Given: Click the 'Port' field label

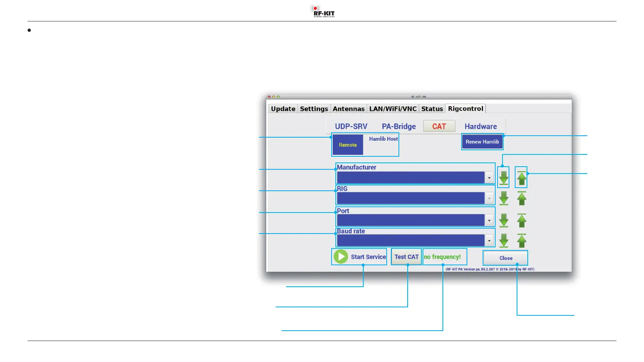Looking at the screenshot, I should (343, 211).
